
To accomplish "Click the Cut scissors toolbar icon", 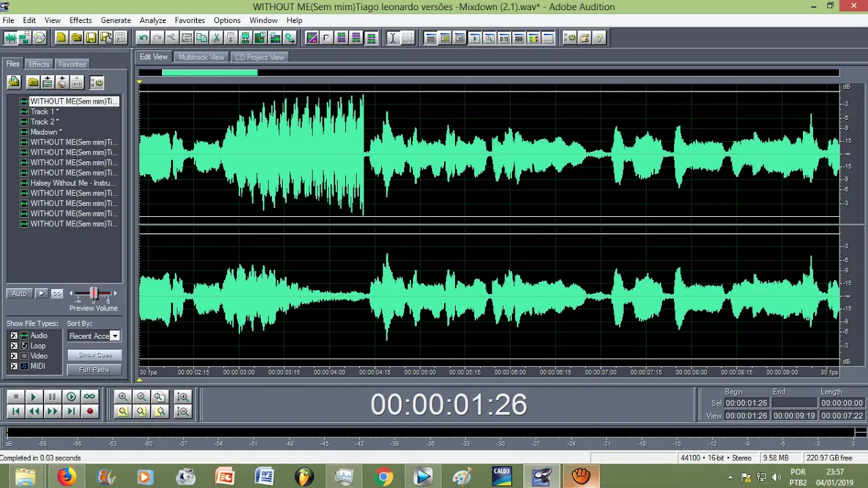I will (x=216, y=38).
